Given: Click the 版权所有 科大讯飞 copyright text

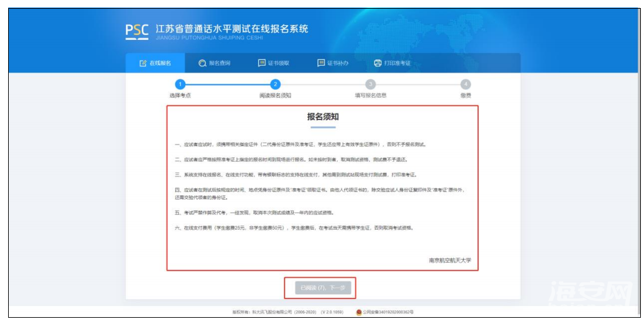Looking at the screenshot, I should [288, 312].
